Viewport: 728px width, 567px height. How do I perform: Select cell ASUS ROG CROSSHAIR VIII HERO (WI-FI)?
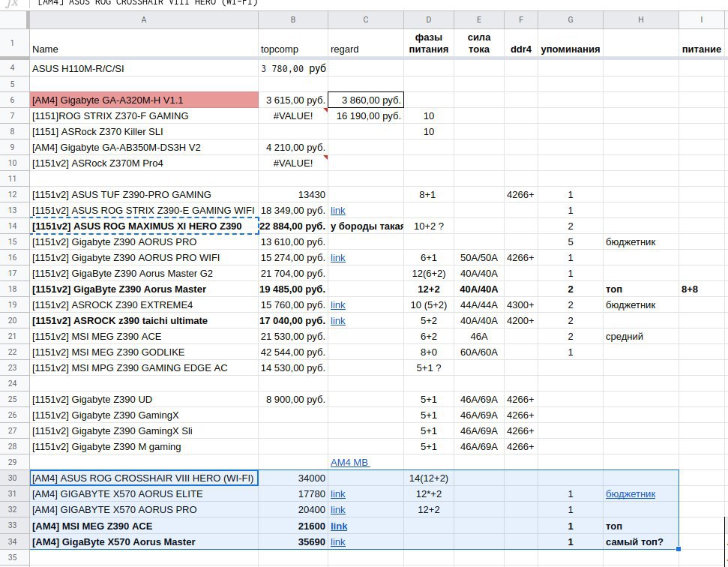(x=144, y=478)
